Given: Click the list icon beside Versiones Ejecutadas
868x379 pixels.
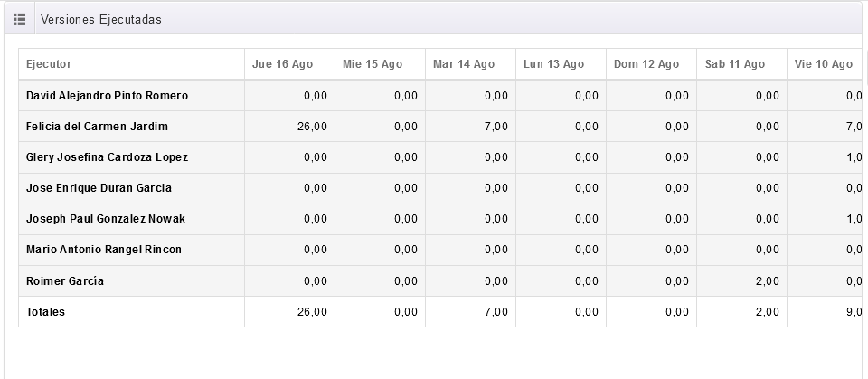Looking at the screenshot, I should [x=19, y=19].
